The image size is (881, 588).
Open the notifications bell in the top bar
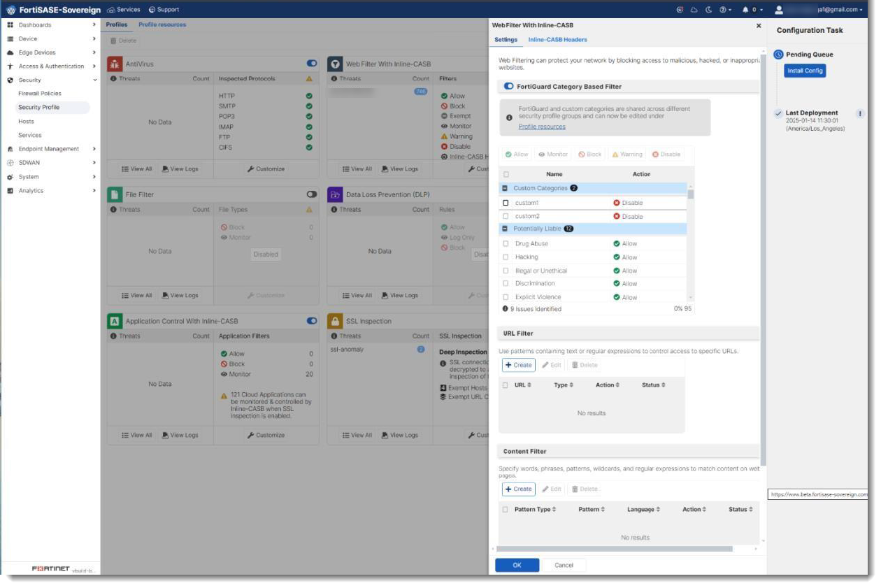pos(747,8)
